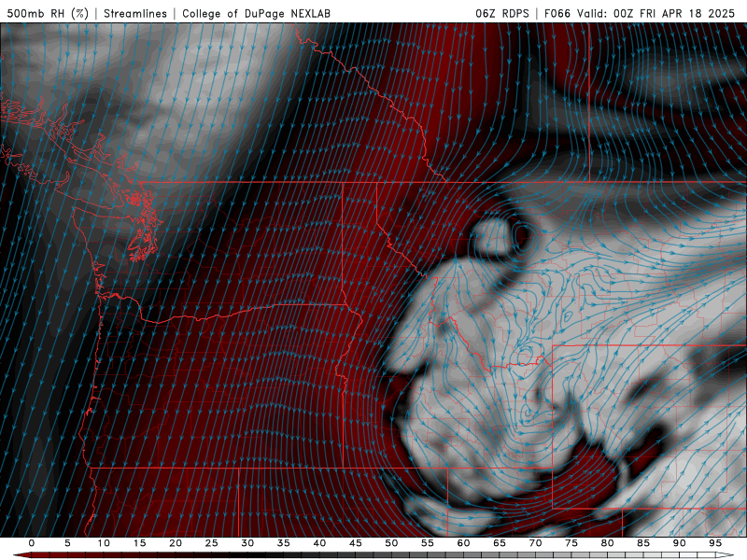The image size is (747, 560).
Task: Select the colorbar label "10"
Action: click(x=104, y=543)
